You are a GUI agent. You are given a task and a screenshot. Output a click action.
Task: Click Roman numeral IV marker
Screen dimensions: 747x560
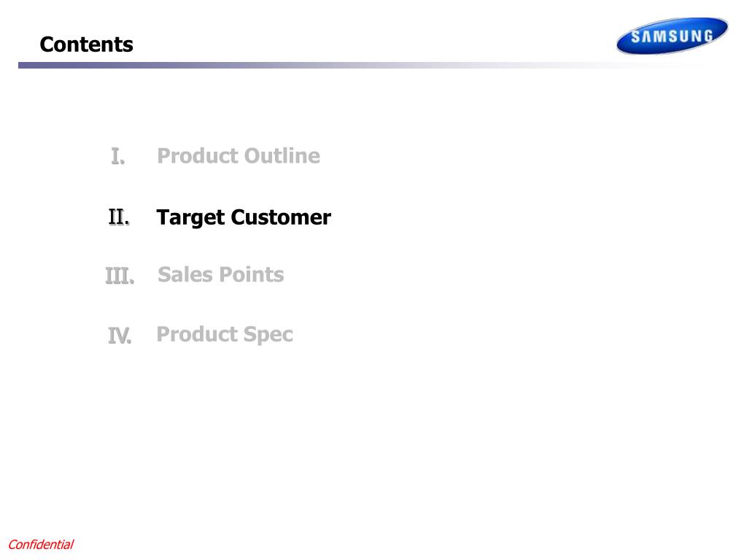120,335
